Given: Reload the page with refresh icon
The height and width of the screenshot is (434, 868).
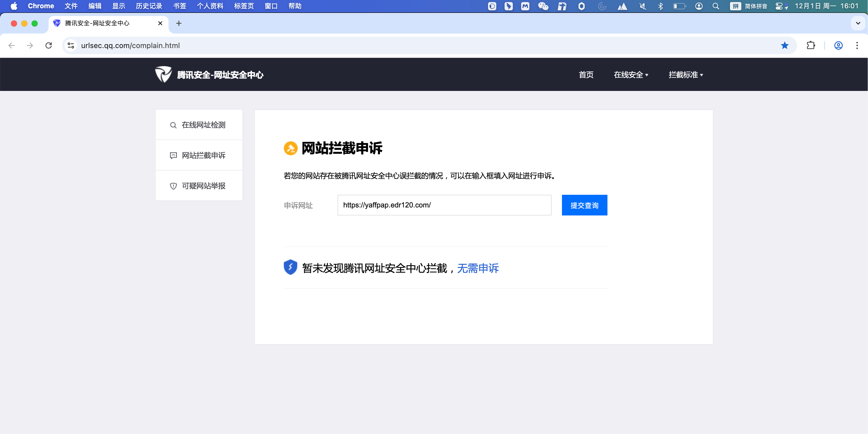Looking at the screenshot, I should pyautogui.click(x=49, y=45).
